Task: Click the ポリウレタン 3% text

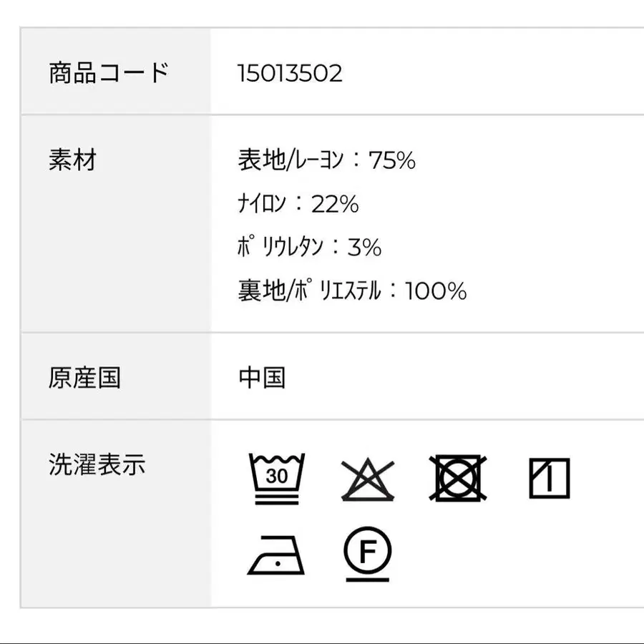Action: [309, 248]
